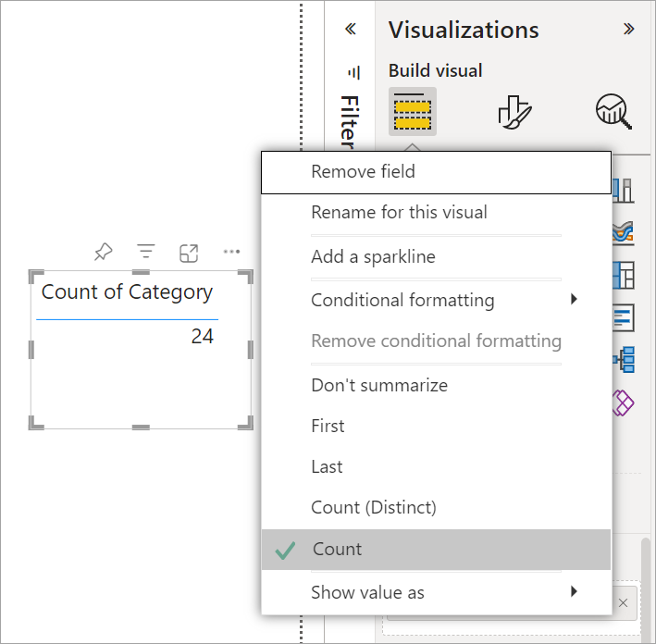Open Show value as submenu
The width and height of the screenshot is (656, 644).
click(x=437, y=592)
